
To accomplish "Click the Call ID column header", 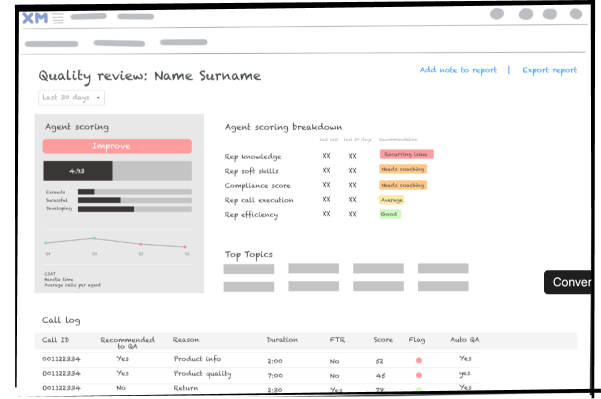I will click(56, 340).
